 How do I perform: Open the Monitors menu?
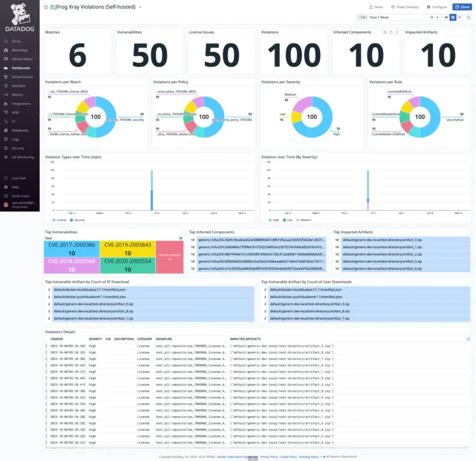pyautogui.click(x=19, y=86)
